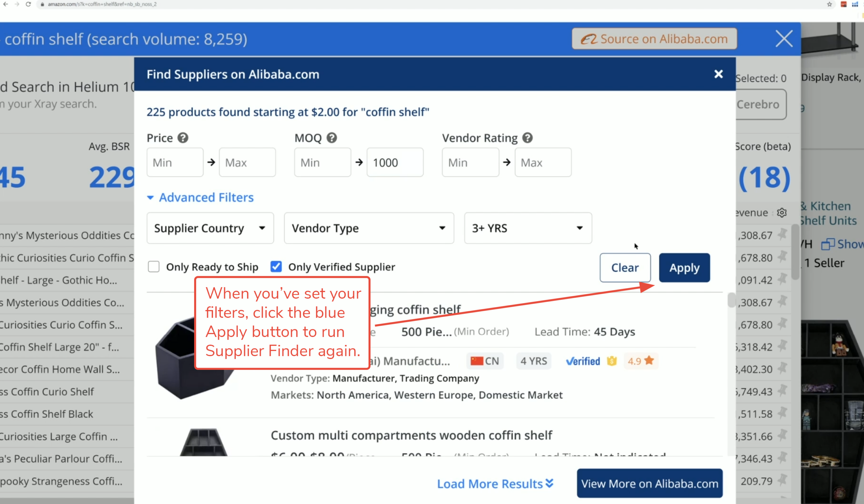864x504 pixels.
Task: Click the Load More Results link
Action: (495, 483)
